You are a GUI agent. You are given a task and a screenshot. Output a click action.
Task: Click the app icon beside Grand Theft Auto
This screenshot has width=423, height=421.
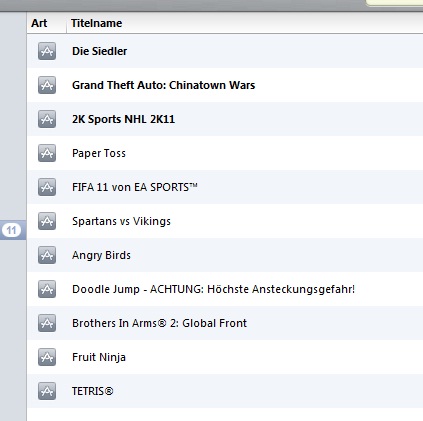[x=47, y=85]
